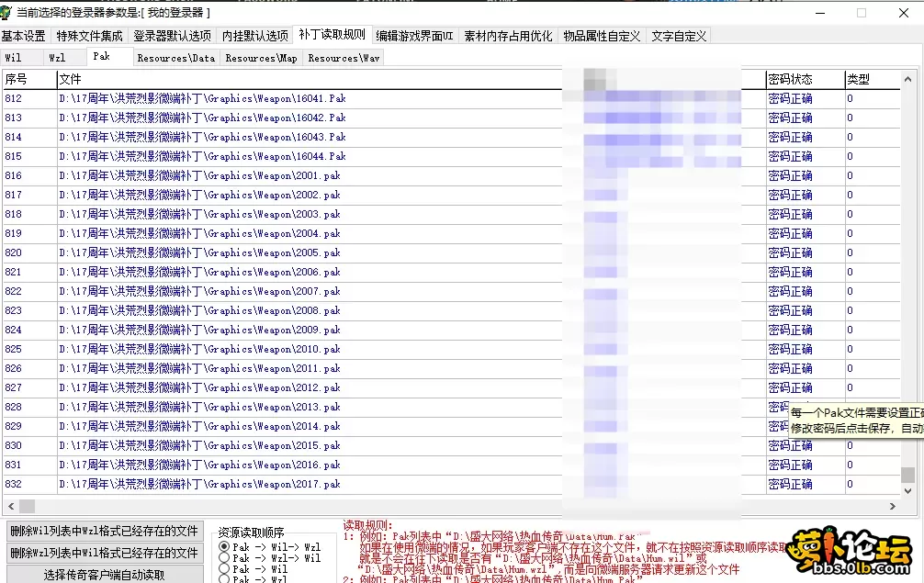Open the Resources\Data sub-tab
The image size is (924, 583).
coord(176,58)
